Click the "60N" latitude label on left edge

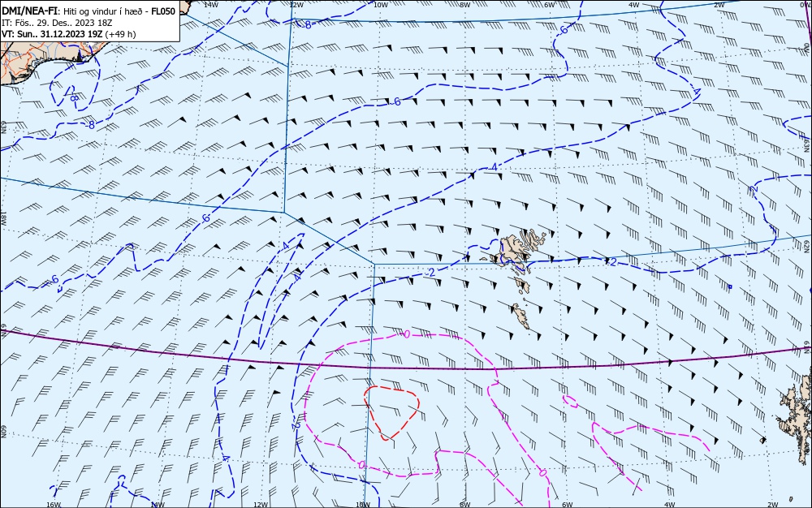[3, 432]
